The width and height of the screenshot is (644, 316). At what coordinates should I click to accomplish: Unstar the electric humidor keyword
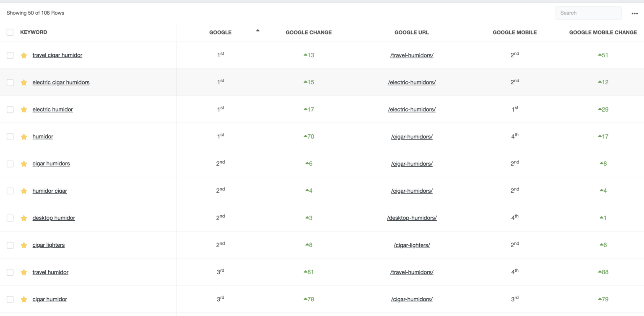(24, 110)
